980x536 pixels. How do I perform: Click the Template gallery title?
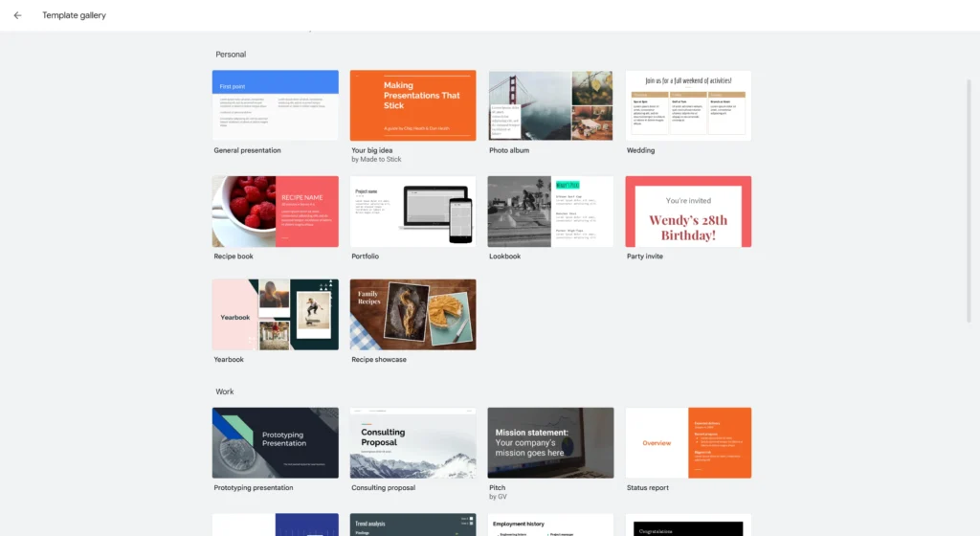click(74, 15)
